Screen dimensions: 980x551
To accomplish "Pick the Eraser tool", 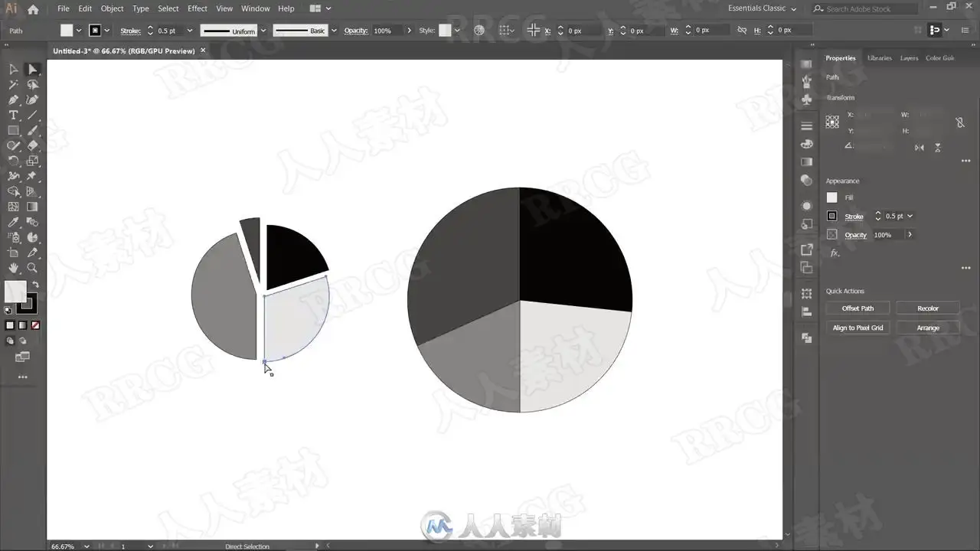I will [x=32, y=145].
